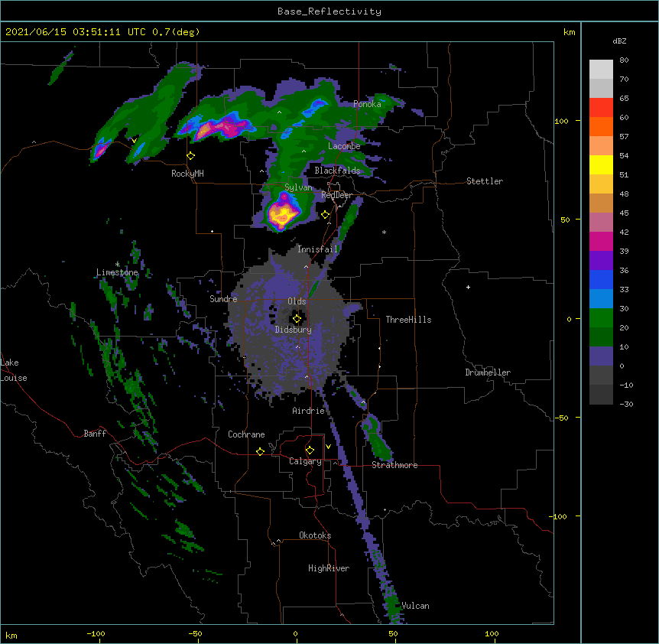Click the Limestone label
This screenshot has height=644, width=659.
pyautogui.click(x=117, y=272)
